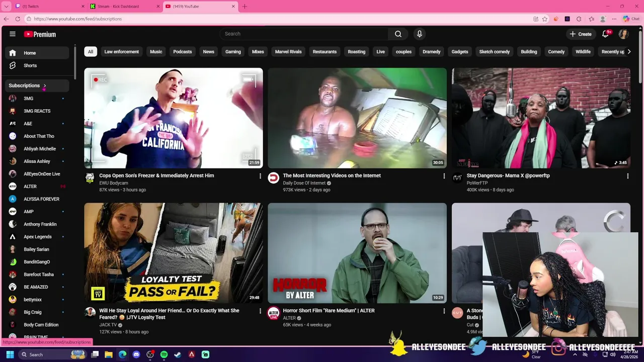This screenshot has height=362, width=644.
Task: Open a new browser tab
Action: 245,6
